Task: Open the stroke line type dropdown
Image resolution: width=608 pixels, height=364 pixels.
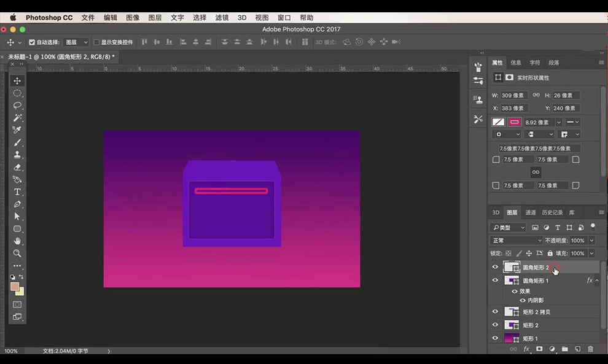Action: pos(572,122)
